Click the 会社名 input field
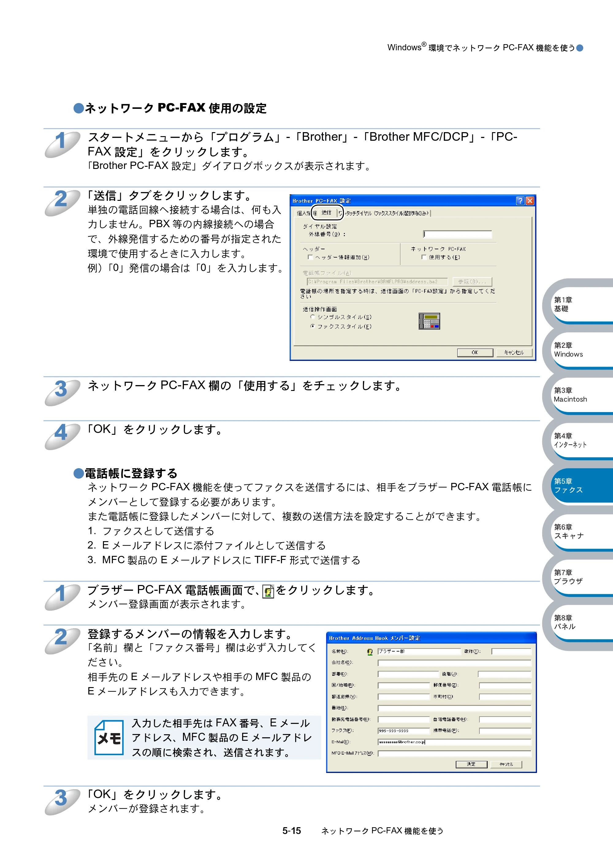 (x=454, y=663)
